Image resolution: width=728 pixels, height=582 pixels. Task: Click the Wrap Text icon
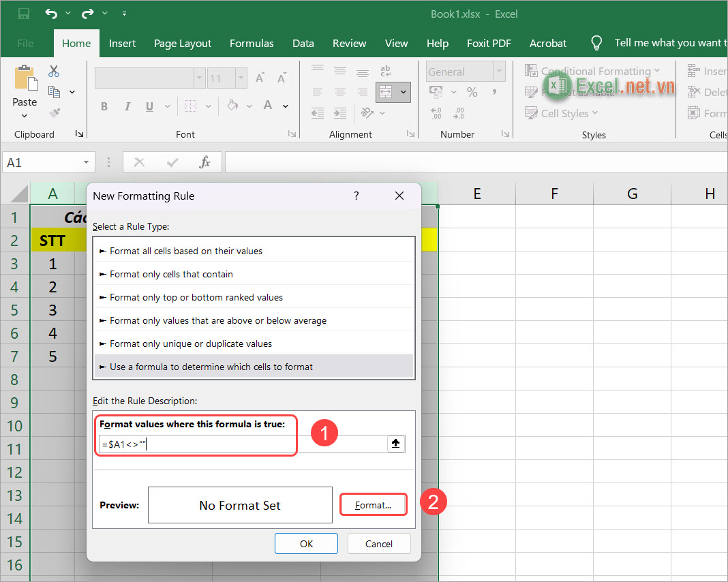(x=386, y=71)
